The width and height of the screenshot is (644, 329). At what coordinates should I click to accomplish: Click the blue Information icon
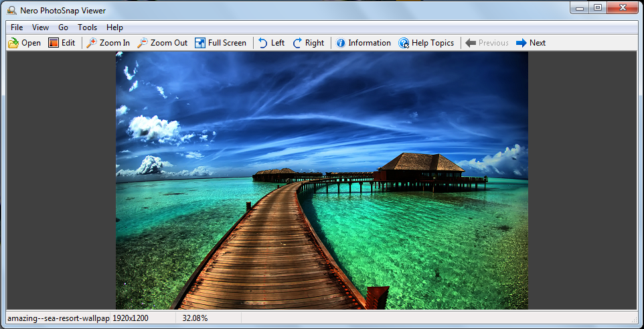(341, 43)
